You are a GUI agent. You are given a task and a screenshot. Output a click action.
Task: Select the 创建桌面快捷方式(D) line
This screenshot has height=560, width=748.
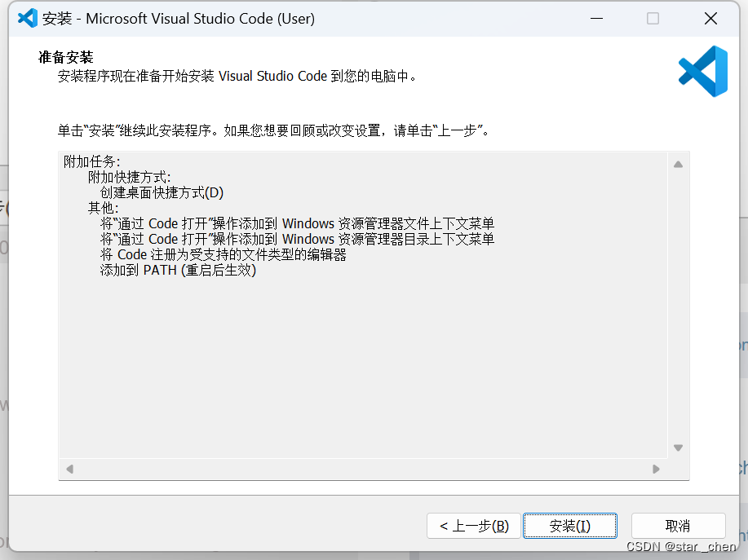pos(162,192)
